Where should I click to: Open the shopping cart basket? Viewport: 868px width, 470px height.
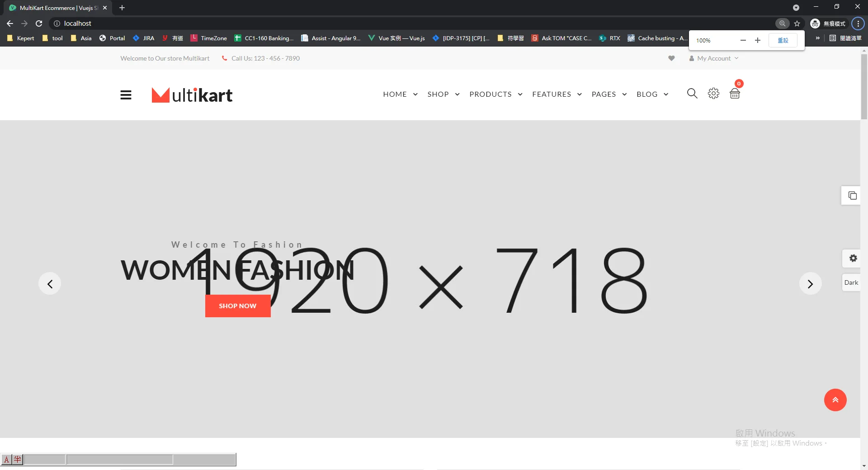735,94
